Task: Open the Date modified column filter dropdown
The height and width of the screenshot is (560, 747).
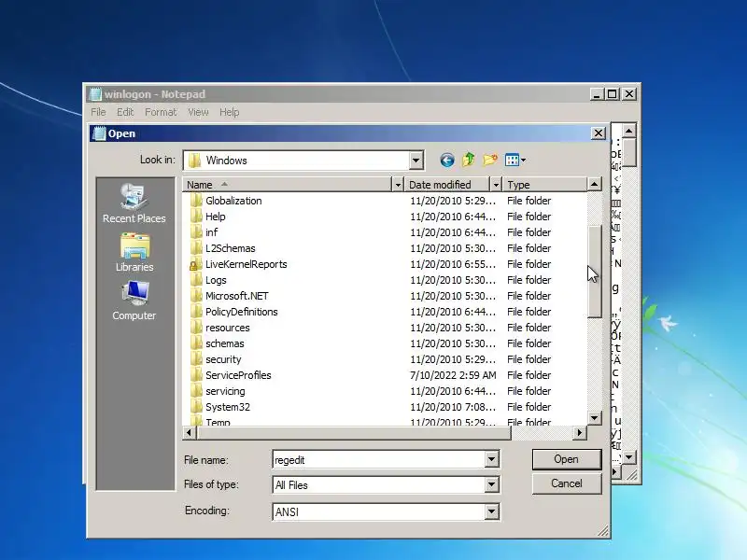Action: click(x=496, y=184)
